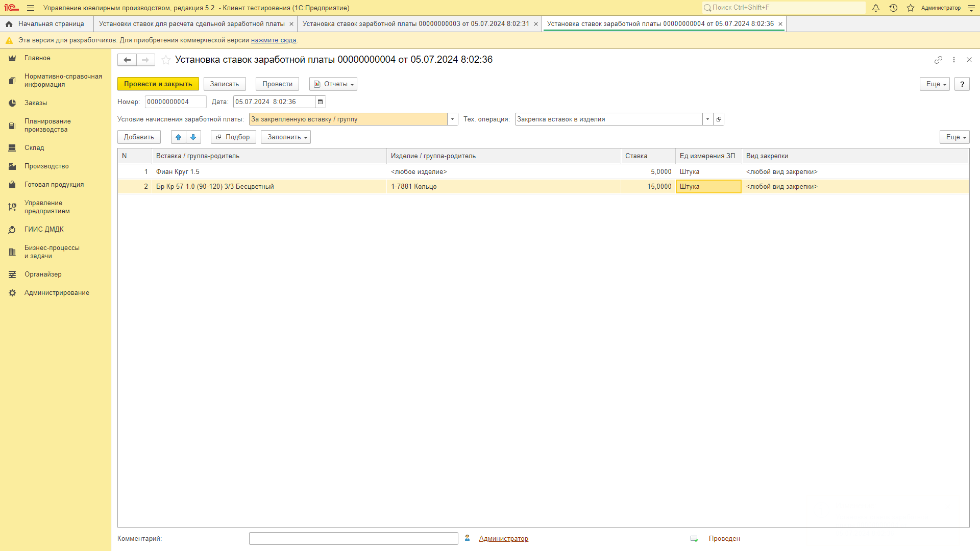Click Добавить row button
Viewport: 980px width, 551px height.
pos(139,137)
